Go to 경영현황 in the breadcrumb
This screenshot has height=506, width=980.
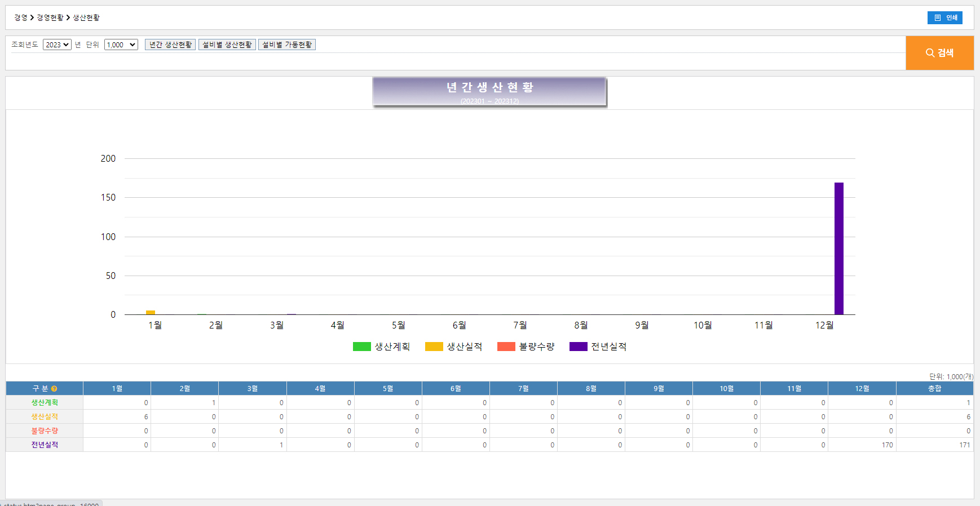(50, 18)
